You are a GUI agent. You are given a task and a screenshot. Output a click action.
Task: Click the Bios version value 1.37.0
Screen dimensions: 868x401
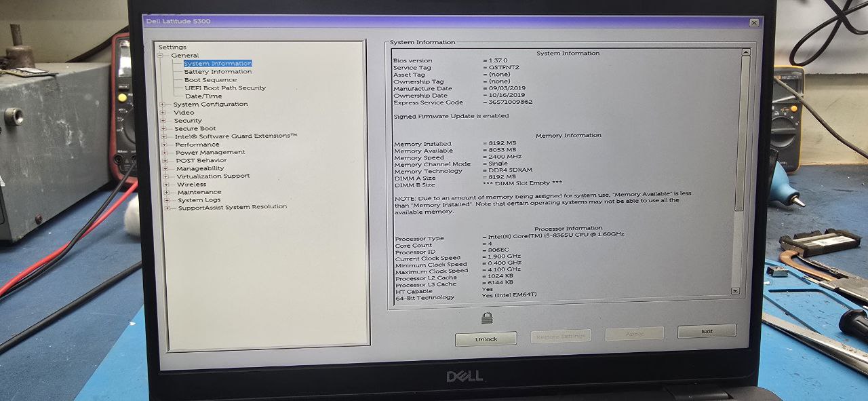coord(497,60)
